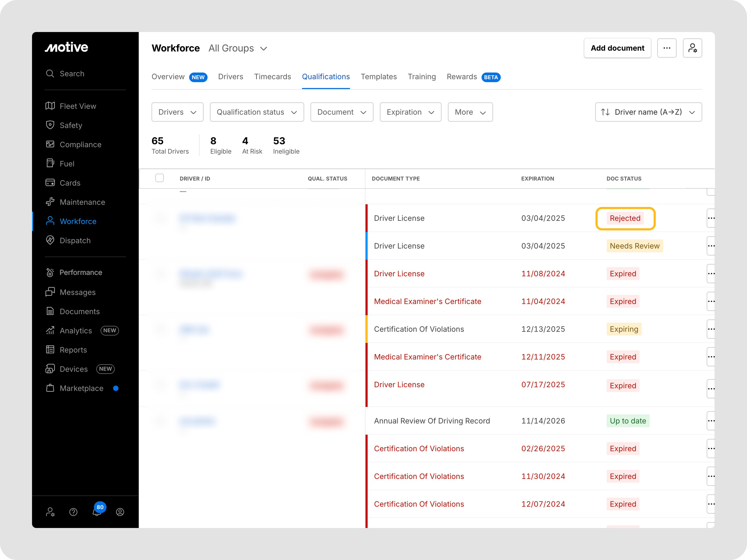Click the account profile icon in footer
The width and height of the screenshot is (747, 560).
pyautogui.click(x=120, y=512)
